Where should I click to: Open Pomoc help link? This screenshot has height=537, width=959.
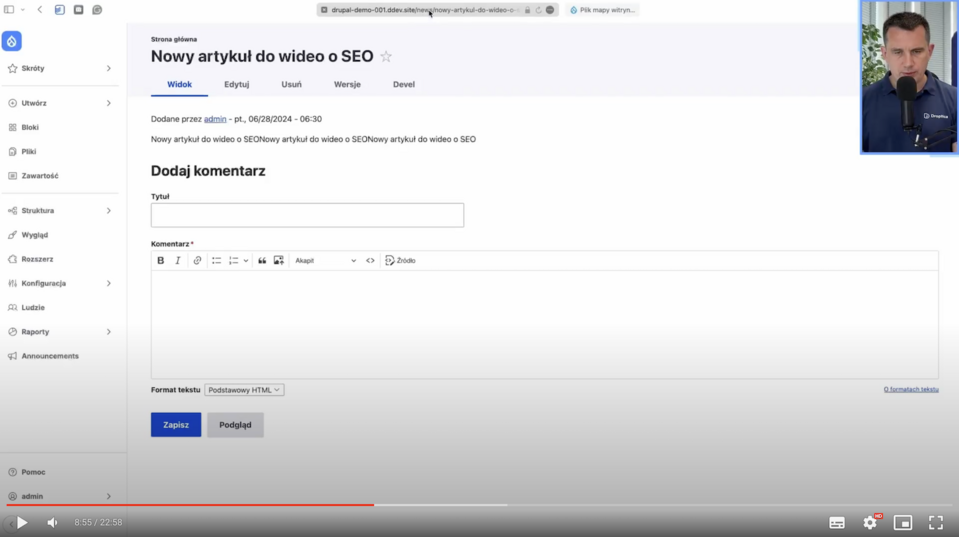click(x=33, y=472)
